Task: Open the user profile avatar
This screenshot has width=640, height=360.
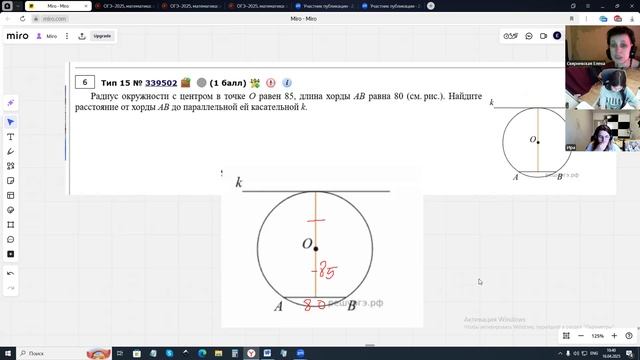Action: [557, 36]
